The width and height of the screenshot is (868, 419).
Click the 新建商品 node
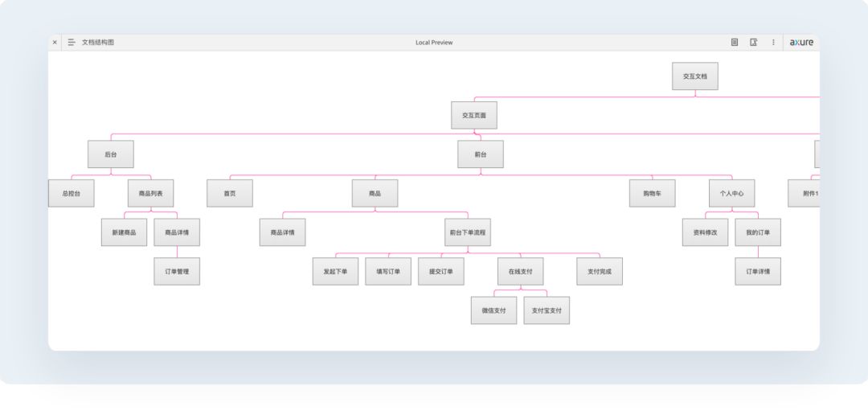124,232
